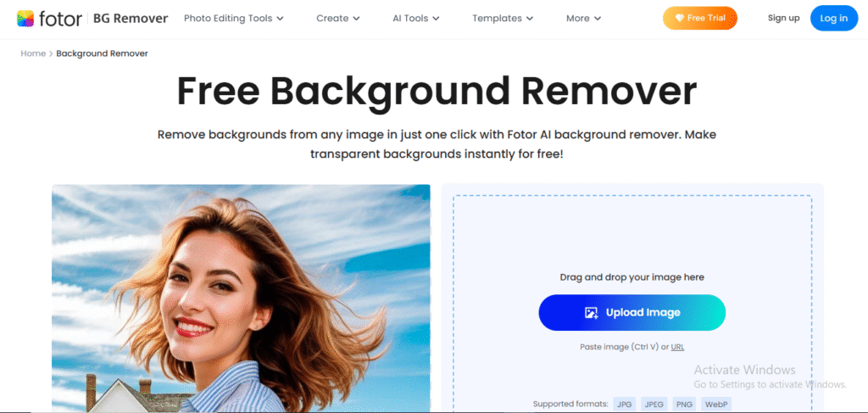Click the sample woman photo
This screenshot has width=868, height=413.
[x=241, y=299]
